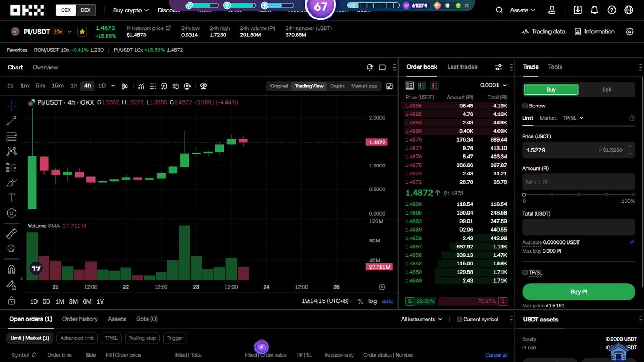Open the download app icon

(x=577, y=10)
